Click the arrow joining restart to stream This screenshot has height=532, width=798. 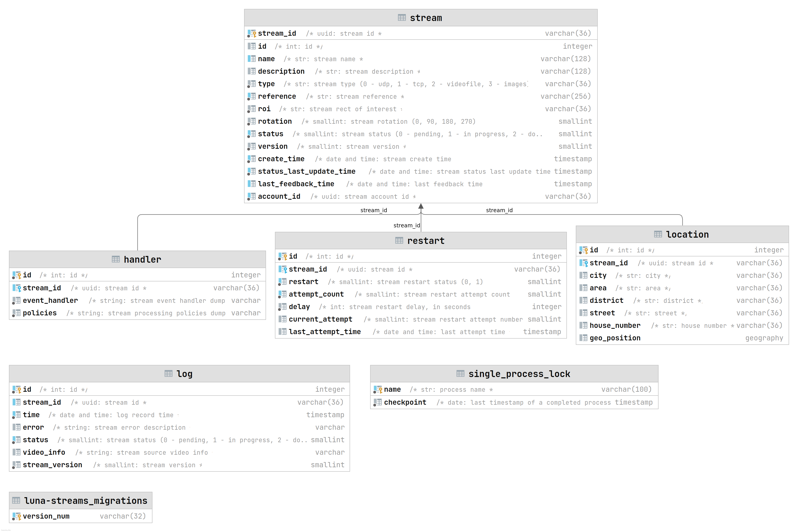(x=421, y=206)
